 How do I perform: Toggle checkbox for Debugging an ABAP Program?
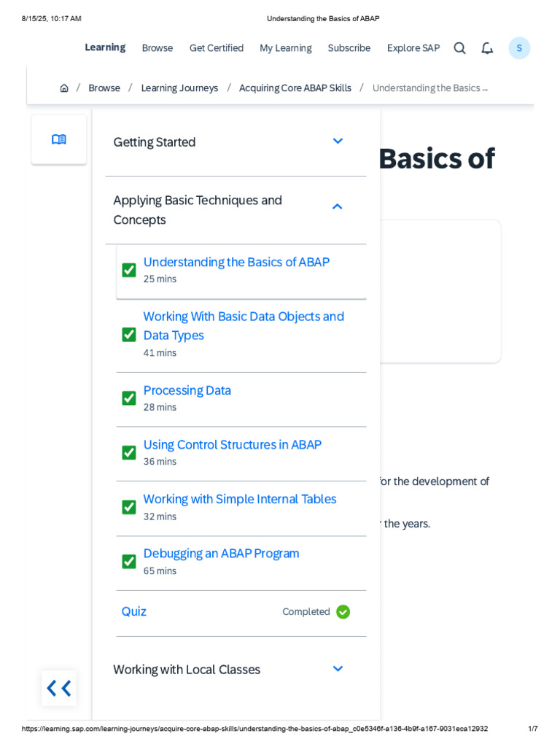(129, 562)
